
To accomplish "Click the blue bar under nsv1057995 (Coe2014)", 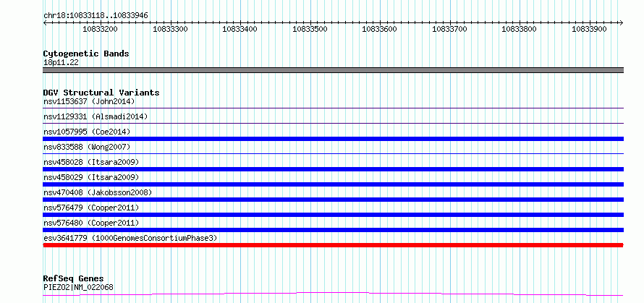I will 333,139.
